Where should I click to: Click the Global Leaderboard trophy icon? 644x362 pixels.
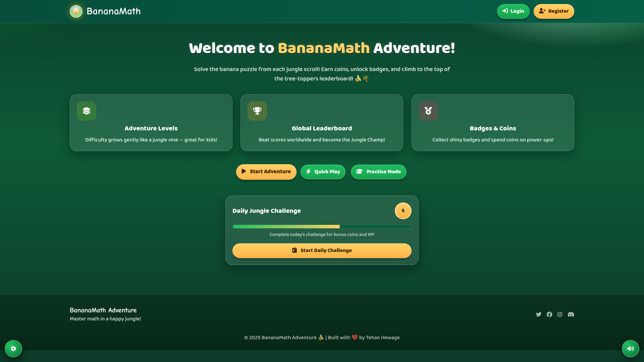[257, 111]
